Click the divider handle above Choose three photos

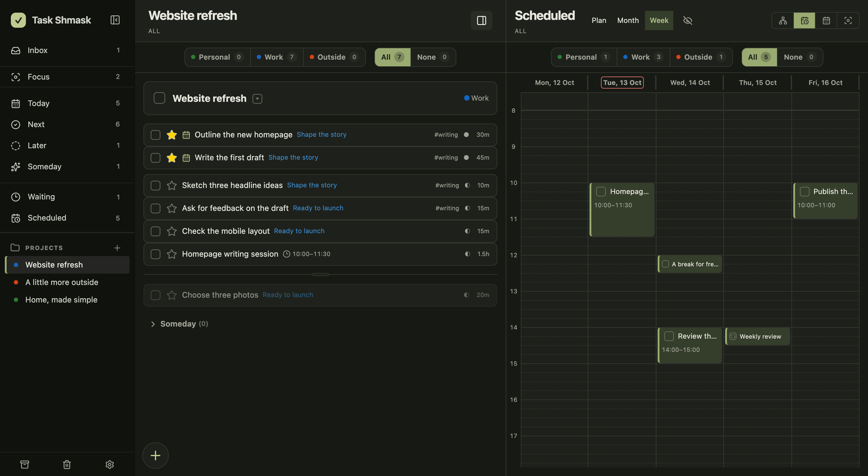coord(320,274)
